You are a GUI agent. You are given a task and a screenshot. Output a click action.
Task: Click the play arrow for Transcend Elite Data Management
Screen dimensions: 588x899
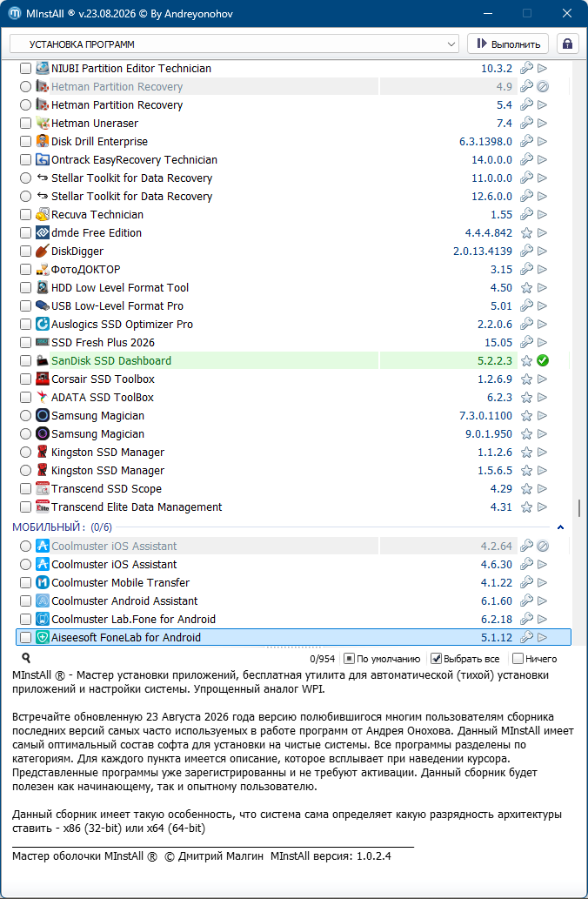[x=542, y=507]
